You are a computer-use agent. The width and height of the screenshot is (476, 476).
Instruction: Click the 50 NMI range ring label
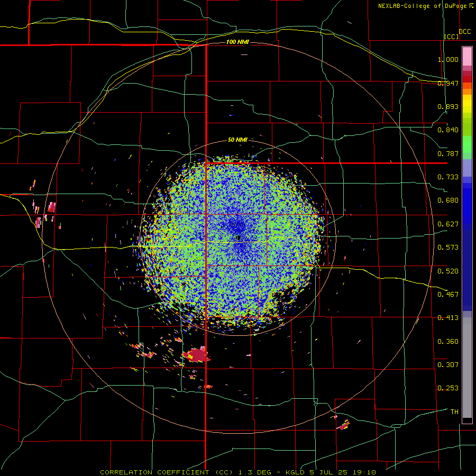(237, 140)
